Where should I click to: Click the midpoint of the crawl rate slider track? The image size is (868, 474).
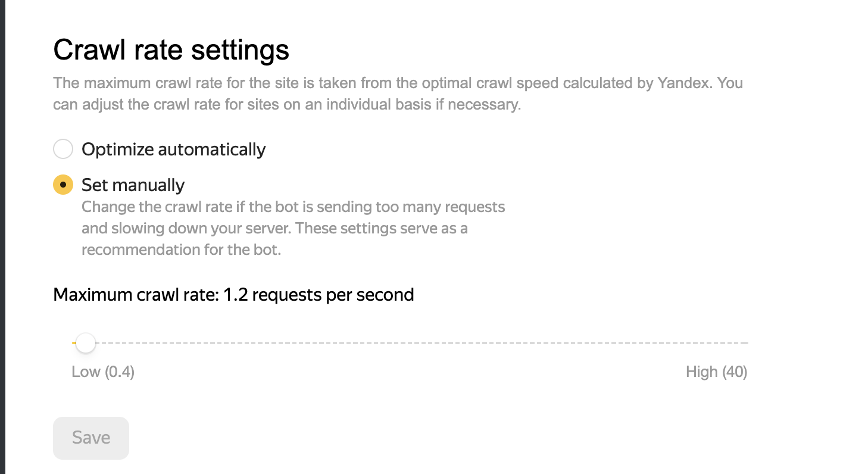(410, 343)
